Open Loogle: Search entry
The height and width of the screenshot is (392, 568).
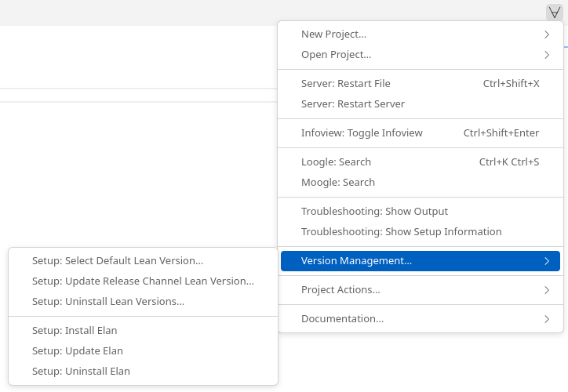(421, 162)
